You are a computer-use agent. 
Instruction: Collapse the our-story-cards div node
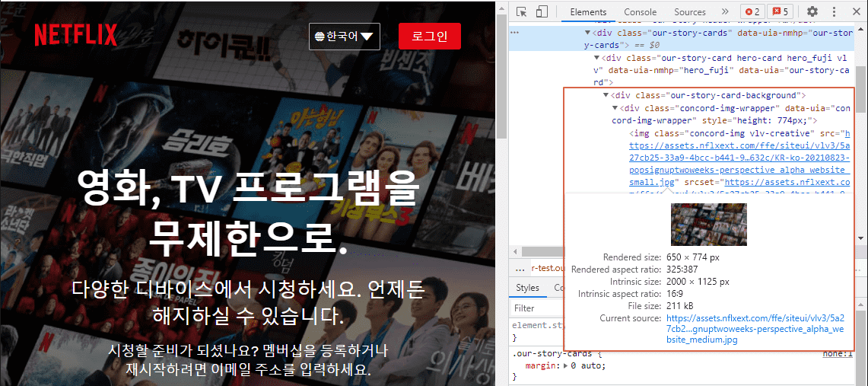[x=588, y=33]
